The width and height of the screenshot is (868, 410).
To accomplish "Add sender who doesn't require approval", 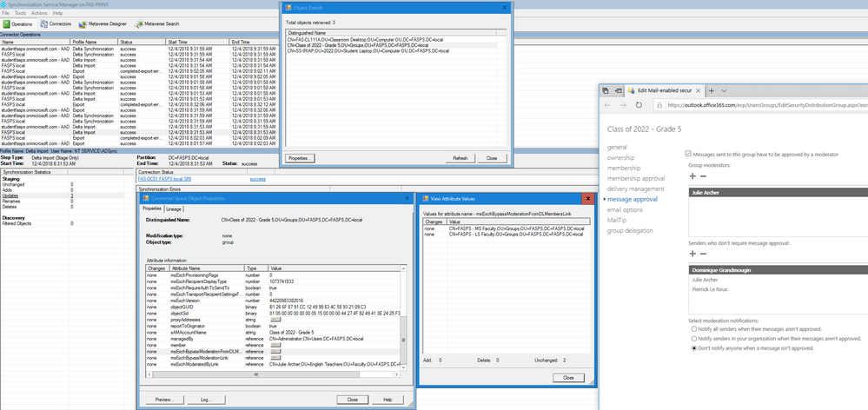I will (x=692, y=254).
